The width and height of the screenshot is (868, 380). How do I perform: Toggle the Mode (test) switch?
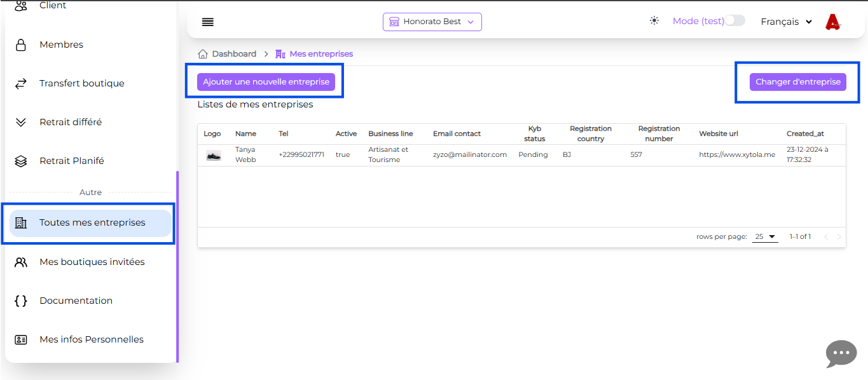coord(734,21)
